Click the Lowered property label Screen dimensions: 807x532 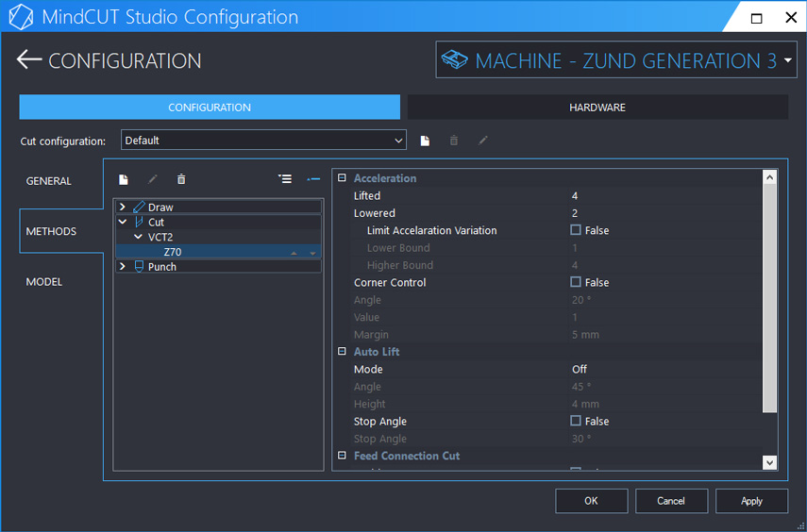coord(374,213)
